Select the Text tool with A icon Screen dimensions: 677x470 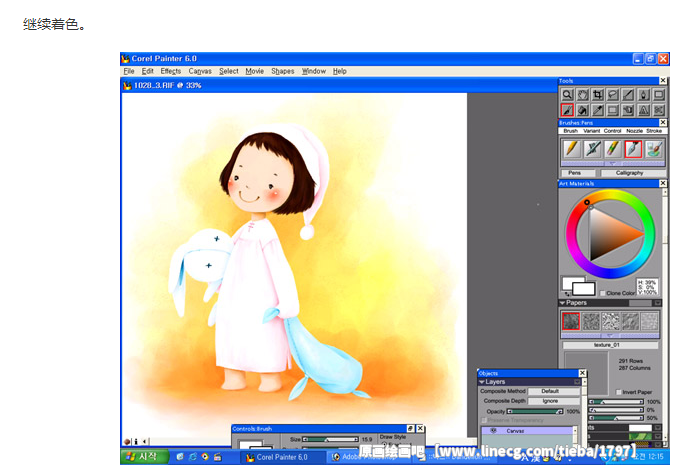pyautogui.click(x=643, y=110)
